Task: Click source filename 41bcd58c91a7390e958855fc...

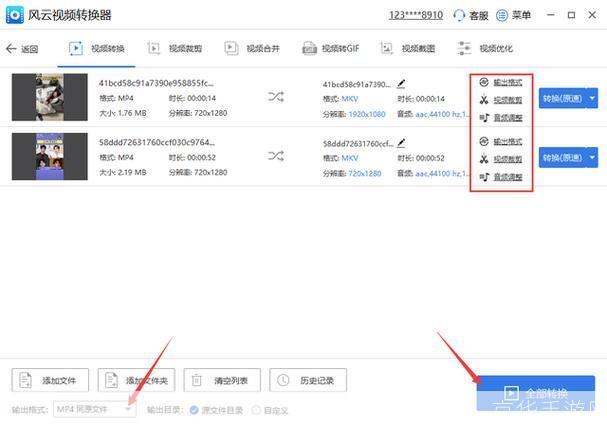Action: 156,83
